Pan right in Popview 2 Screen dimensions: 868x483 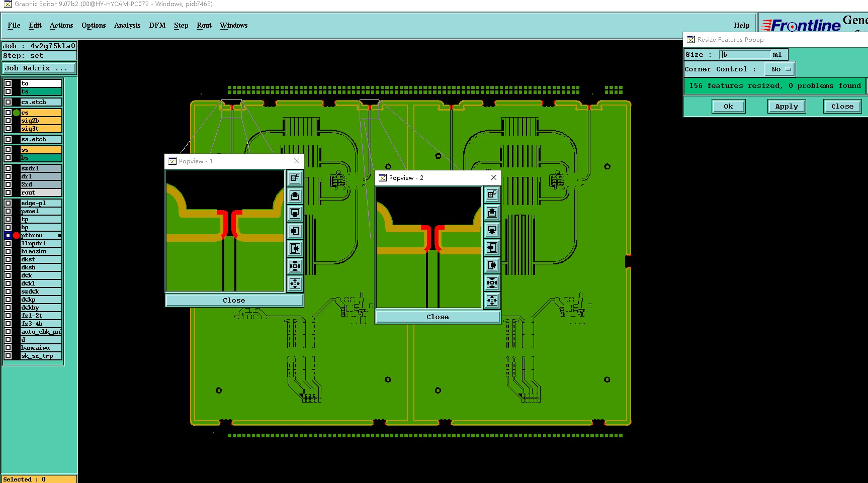pyautogui.click(x=492, y=265)
